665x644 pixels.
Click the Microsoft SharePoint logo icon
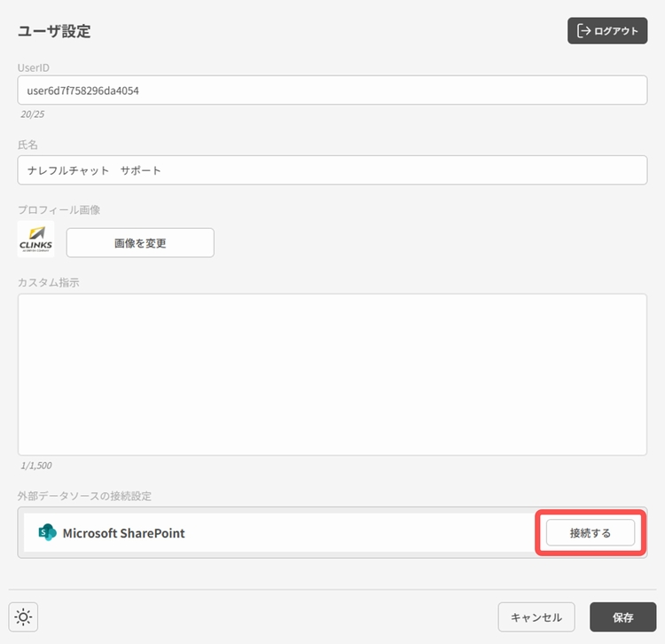point(47,533)
